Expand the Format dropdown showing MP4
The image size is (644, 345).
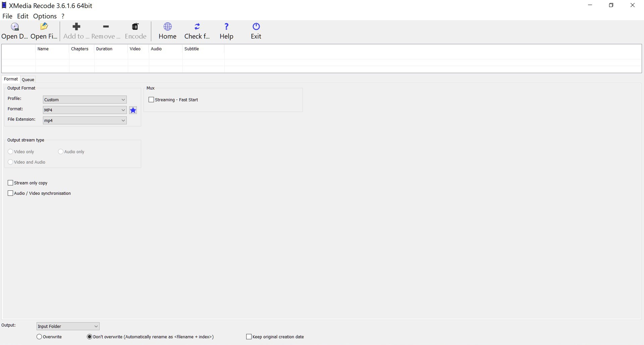click(85, 110)
